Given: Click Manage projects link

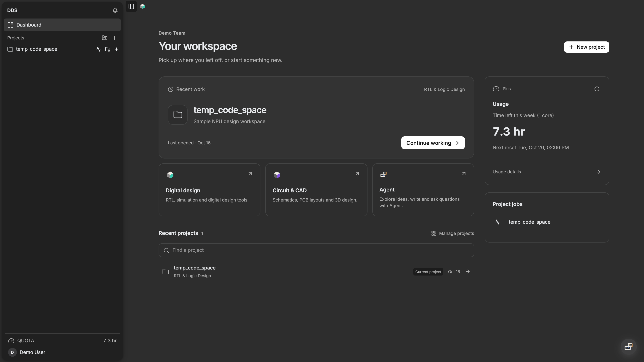Looking at the screenshot, I should 452,233.
